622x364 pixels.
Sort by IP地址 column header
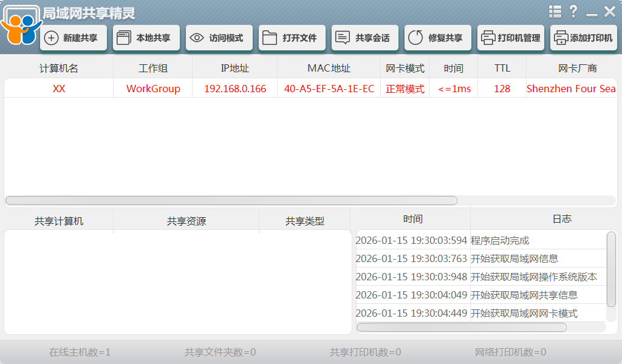[x=235, y=68]
